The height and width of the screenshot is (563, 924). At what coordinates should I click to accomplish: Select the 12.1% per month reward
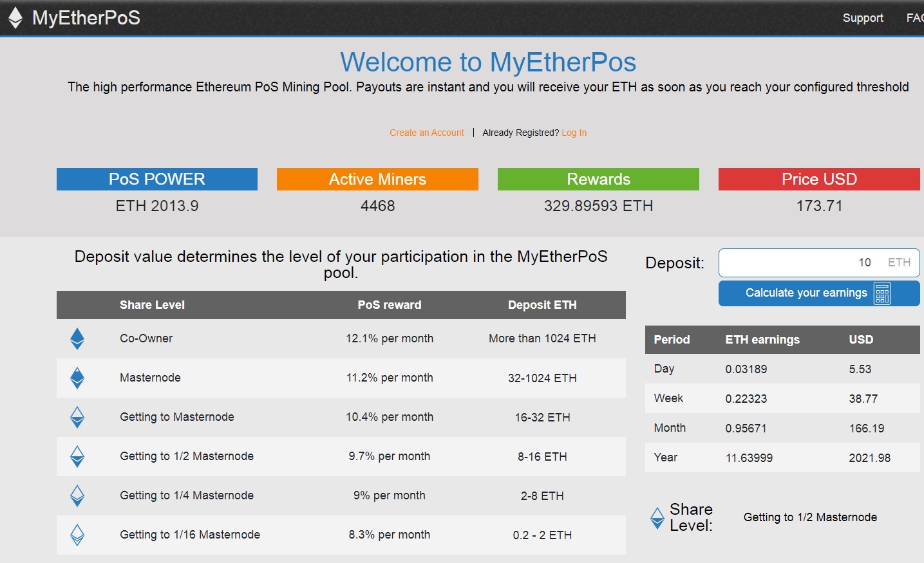click(x=390, y=338)
